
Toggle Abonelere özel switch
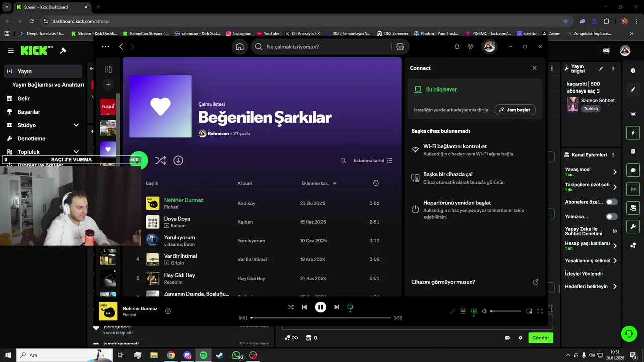coord(612,202)
